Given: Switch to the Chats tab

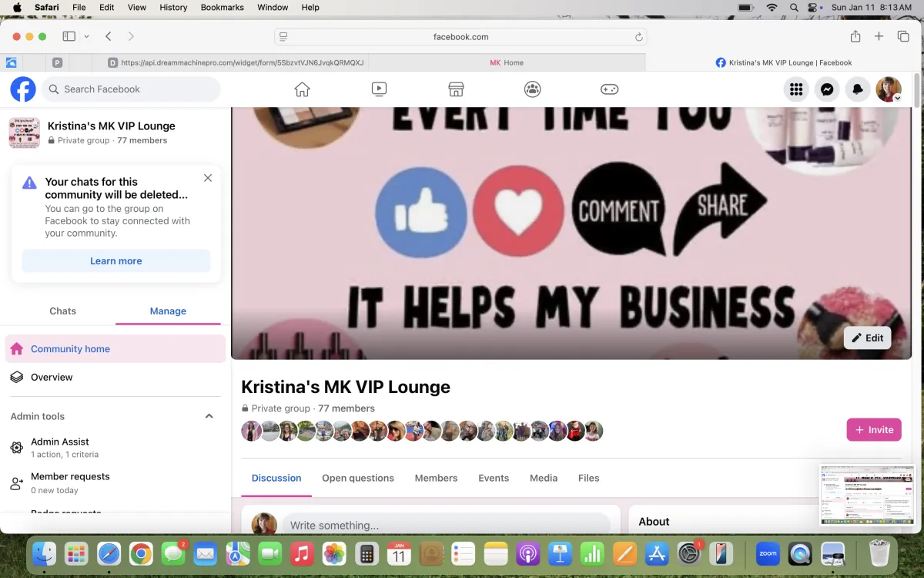Looking at the screenshot, I should tap(63, 311).
